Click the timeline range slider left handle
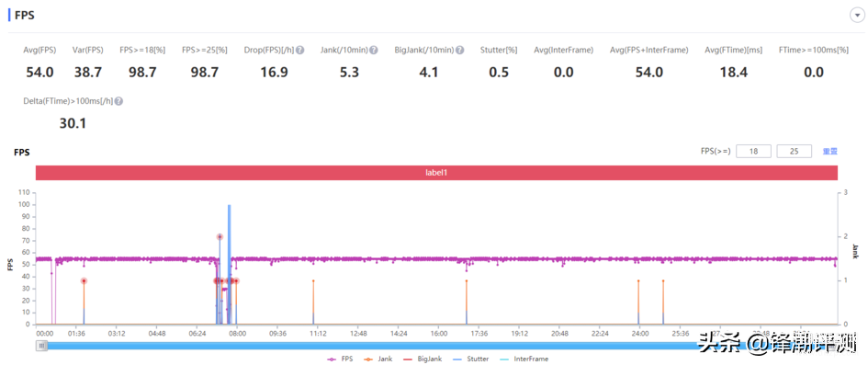The width and height of the screenshot is (868, 365). tap(41, 346)
